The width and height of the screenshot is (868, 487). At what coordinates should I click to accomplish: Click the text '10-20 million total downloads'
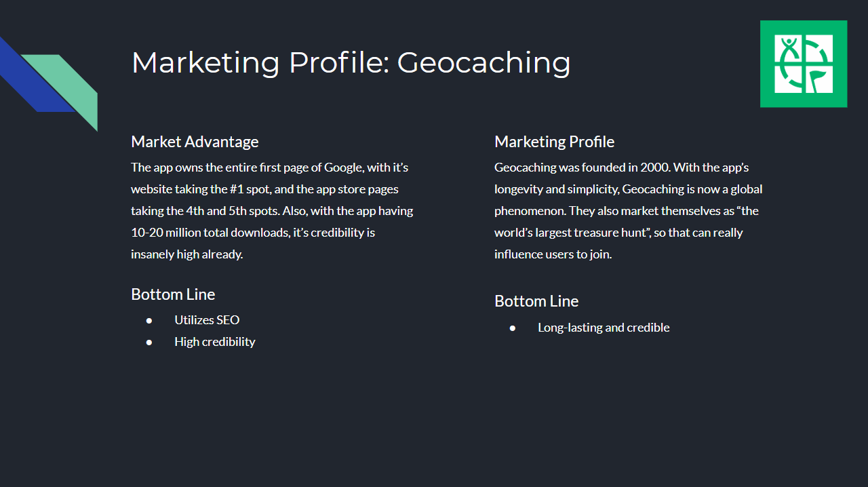click(210, 233)
